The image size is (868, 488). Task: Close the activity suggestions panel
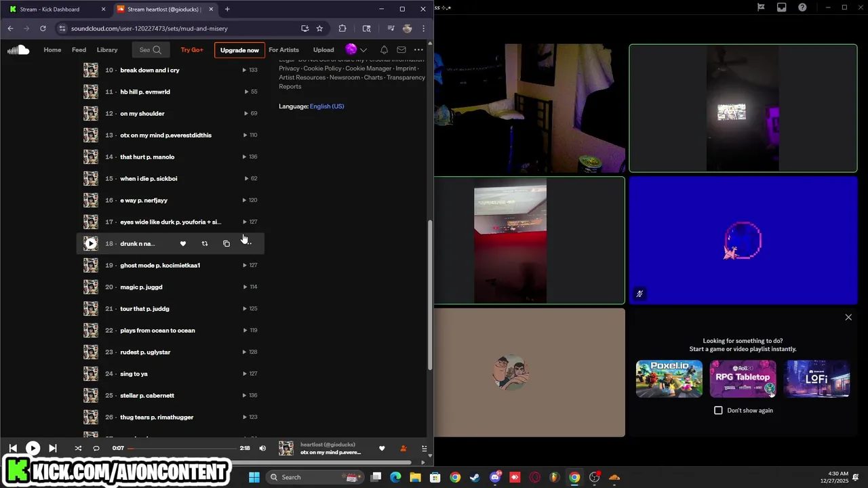[848, 317]
